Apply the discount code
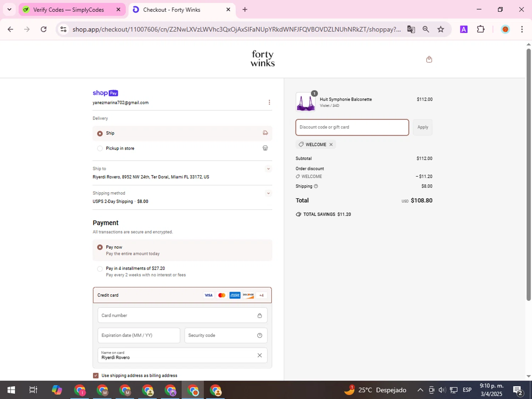The width and height of the screenshot is (532, 399). click(x=423, y=127)
